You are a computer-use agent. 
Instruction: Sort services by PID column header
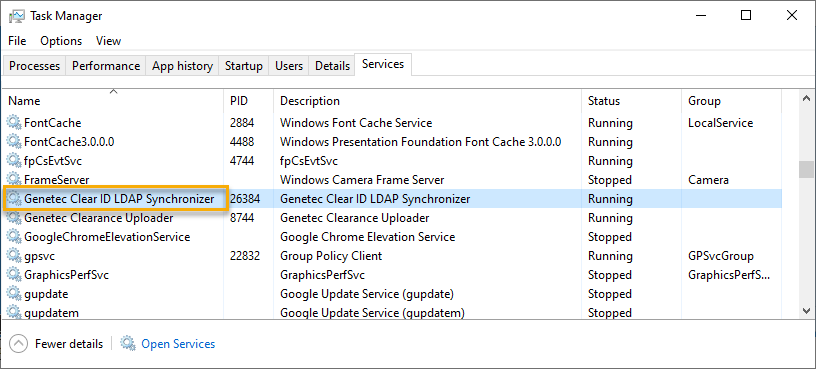[x=249, y=100]
